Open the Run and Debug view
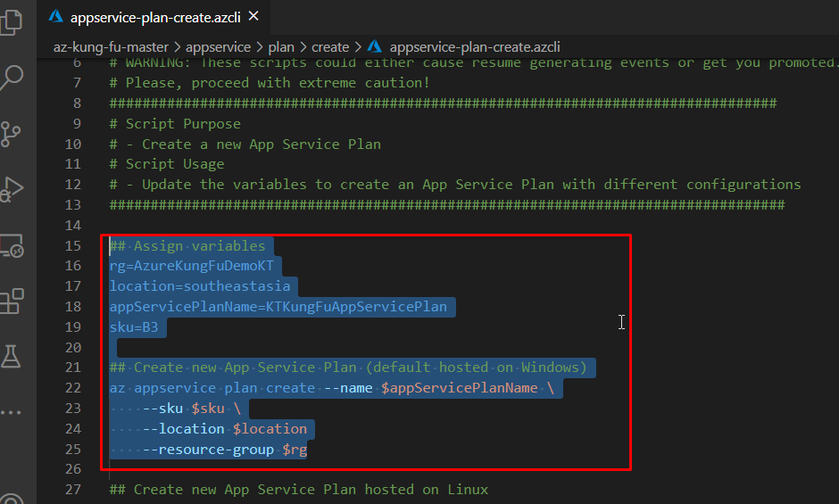Viewport: 839px width, 504px height. click(x=12, y=189)
